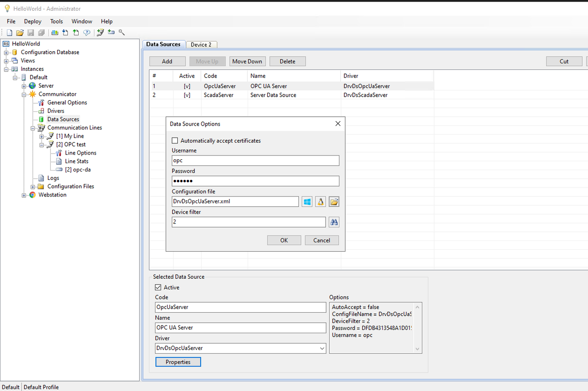Click the Device filter input field

[x=249, y=222]
